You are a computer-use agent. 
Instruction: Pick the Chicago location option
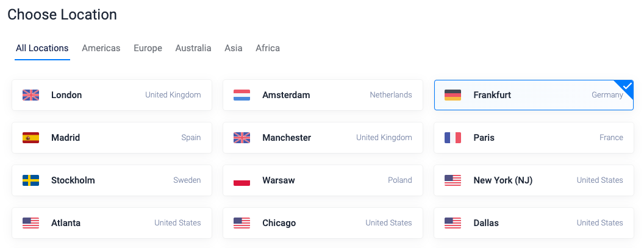(x=323, y=223)
